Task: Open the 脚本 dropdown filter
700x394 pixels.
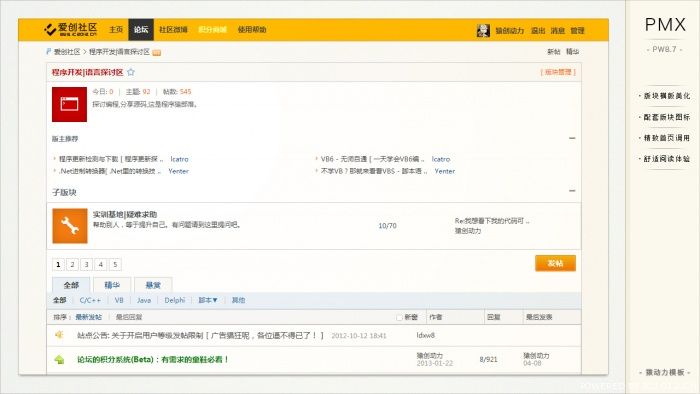Action: (208, 300)
